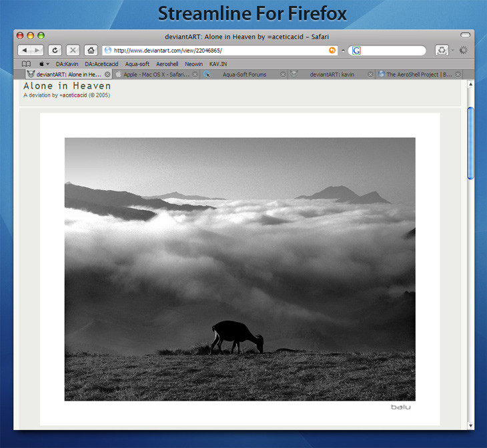
Task: Click the scroll down arrow
Action: pos(470,425)
